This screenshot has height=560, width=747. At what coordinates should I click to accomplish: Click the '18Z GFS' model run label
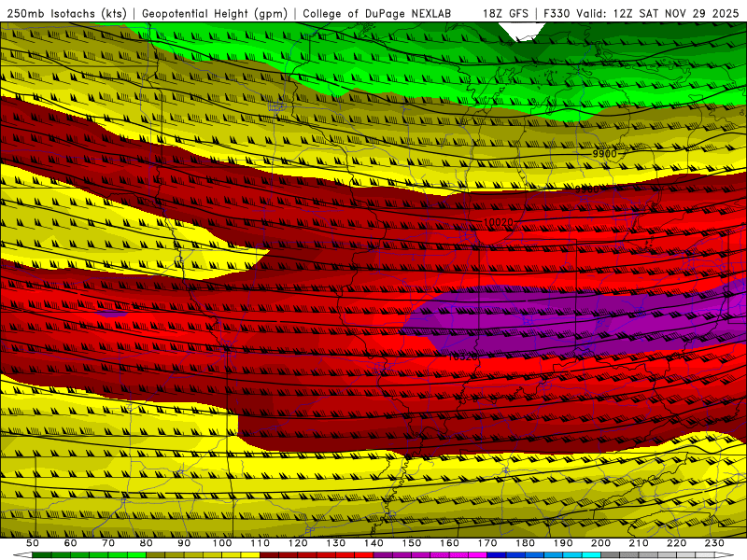tap(505, 13)
